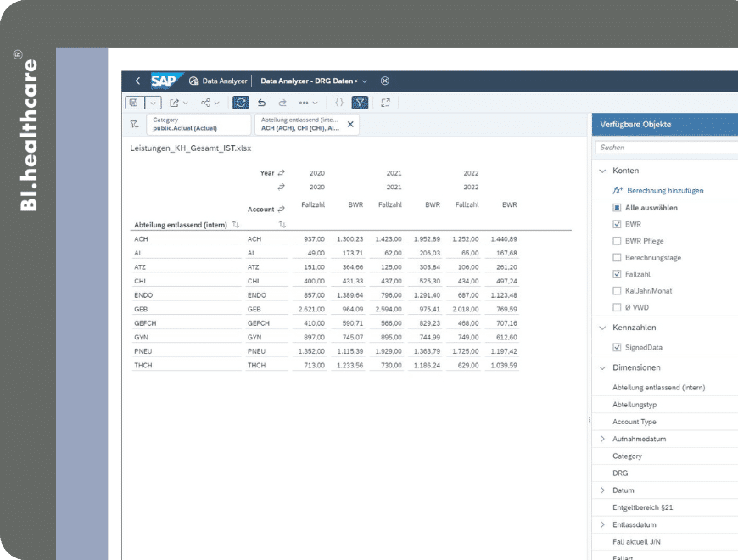
Task: Click the panel splitter handle
Action: click(590, 420)
